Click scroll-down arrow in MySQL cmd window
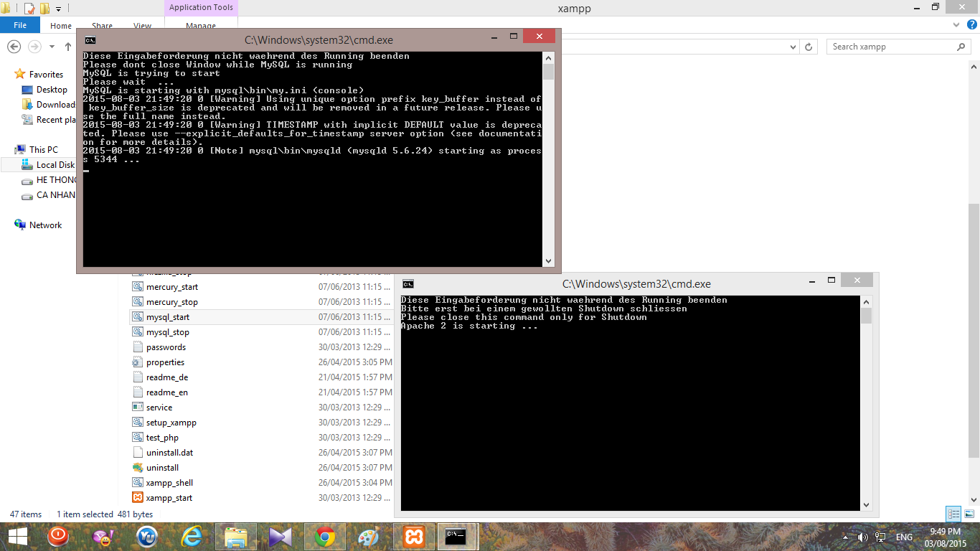980x551 pixels. (x=549, y=261)
